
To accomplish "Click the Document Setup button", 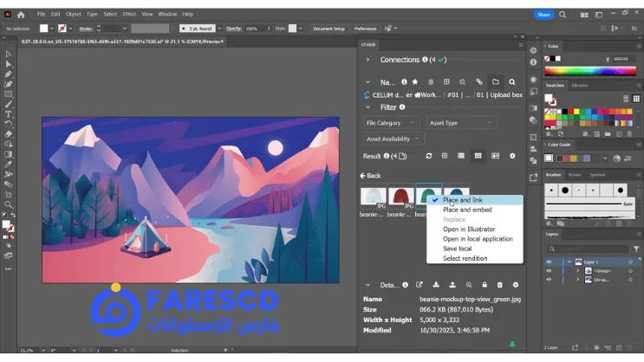I will point(329,29).
